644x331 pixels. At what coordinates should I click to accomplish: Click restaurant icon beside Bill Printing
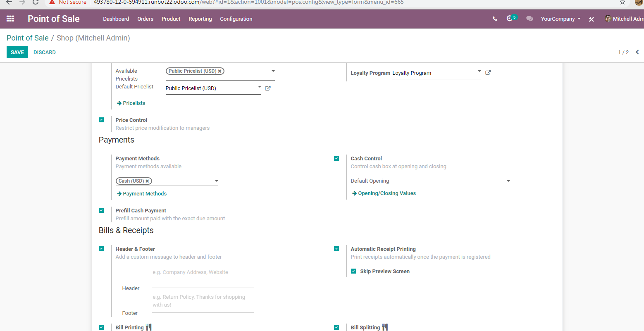(x=149, y=327)
